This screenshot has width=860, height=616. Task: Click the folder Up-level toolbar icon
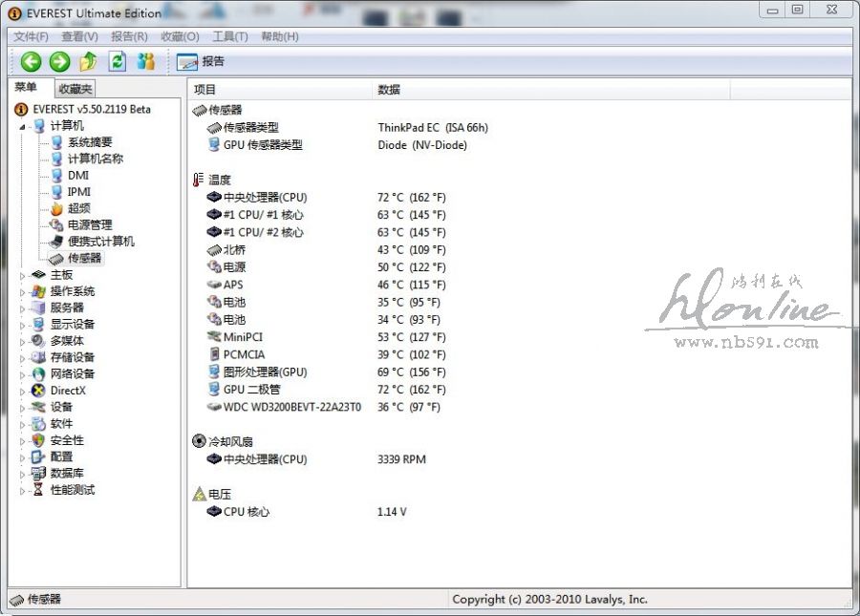[x=88, y=62]
